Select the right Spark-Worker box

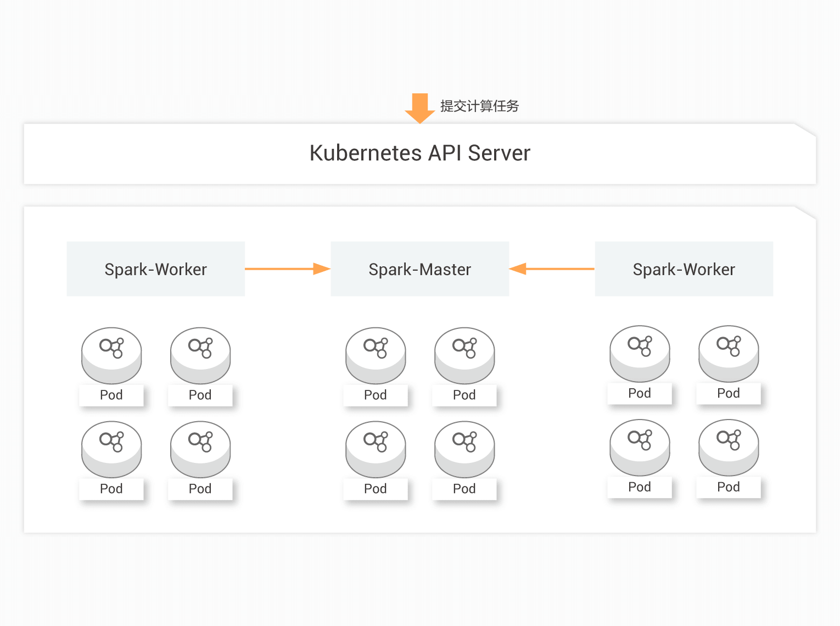[x=684, y=269]
